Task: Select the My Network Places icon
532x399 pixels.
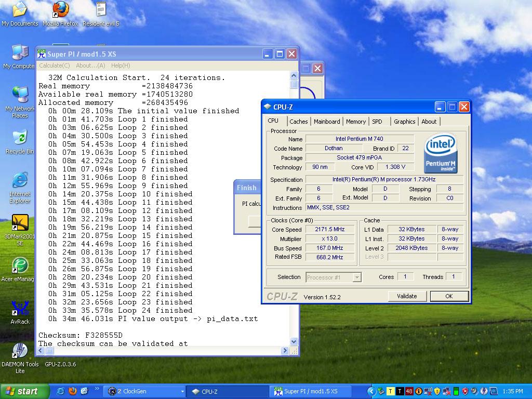Action: tap(20, 102)
